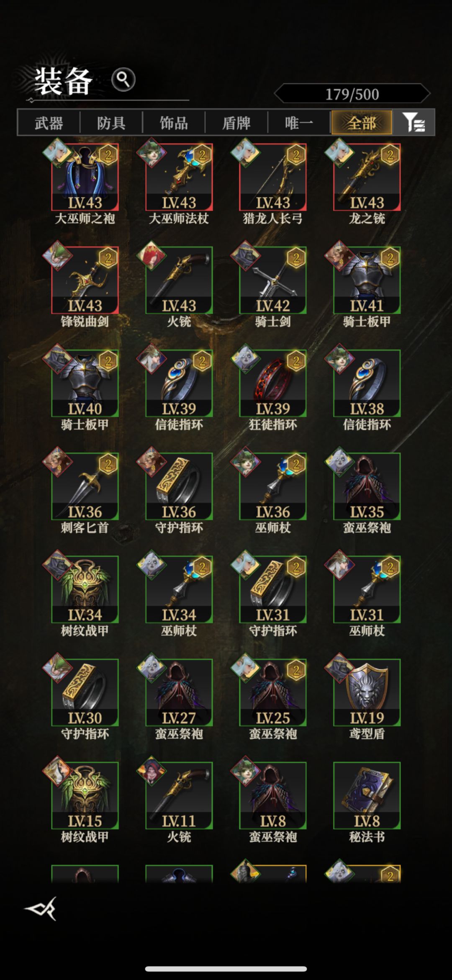The height and width of the screenshot is (980, 452).
Task: Switch to the 防具 tab
Action: [x=111, y=123]
